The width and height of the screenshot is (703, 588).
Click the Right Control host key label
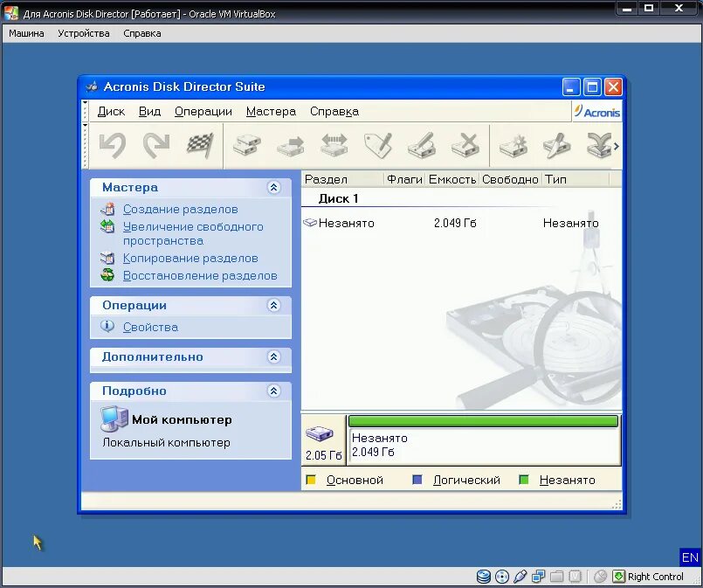point(656,577)
